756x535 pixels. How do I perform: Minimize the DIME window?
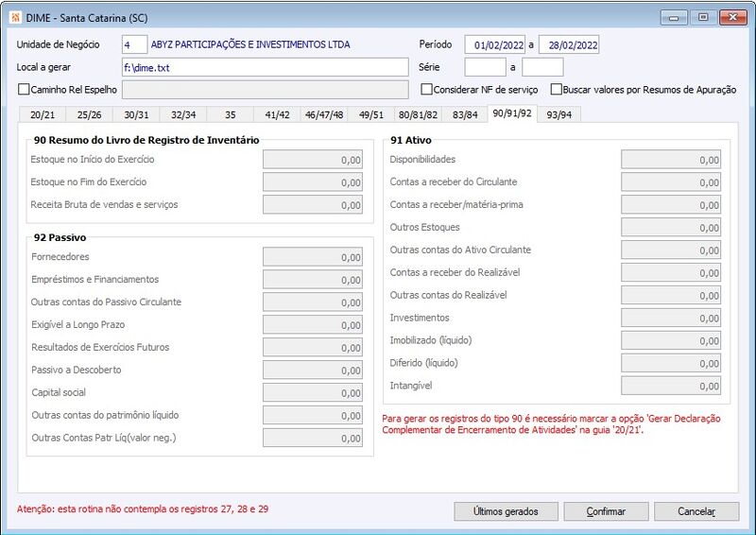click(x=674, y=17)
